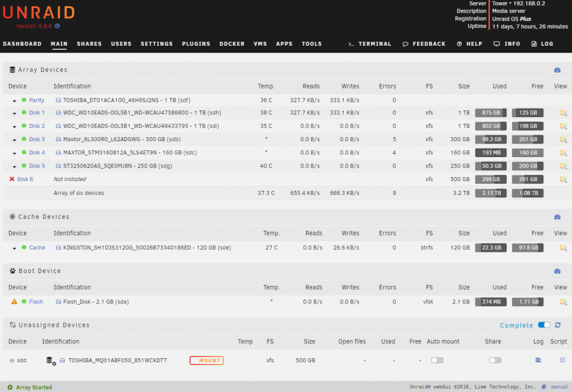The height and width of the screenshot is (392, 572).
Task: Expand the Disk 5 row arrow
Action: point(14,167)
